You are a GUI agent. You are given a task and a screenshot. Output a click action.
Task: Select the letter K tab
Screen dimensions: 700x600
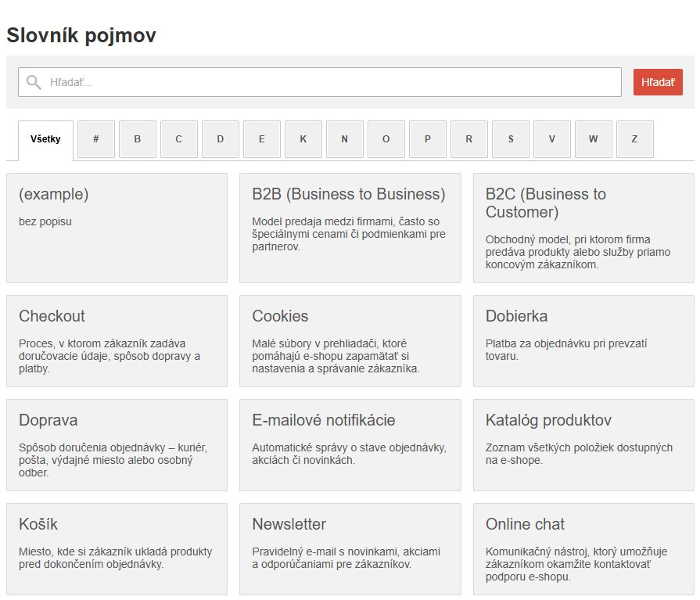pos(303,139)
